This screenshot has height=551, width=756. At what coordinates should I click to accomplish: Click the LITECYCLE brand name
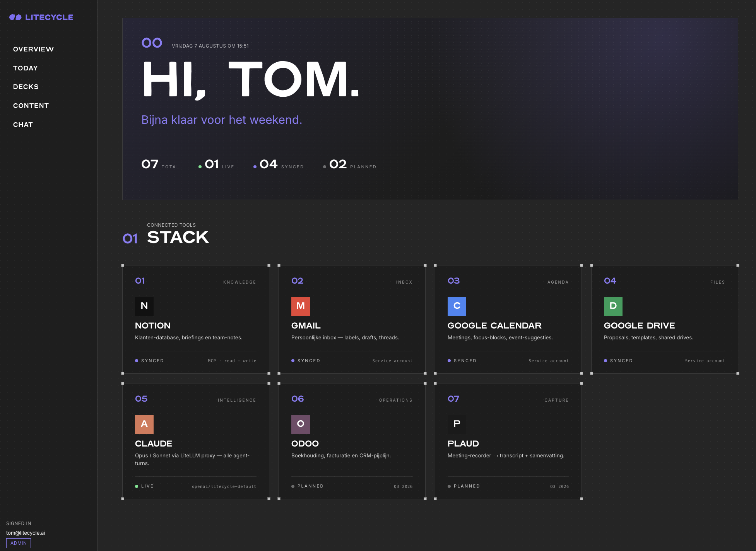49,17
